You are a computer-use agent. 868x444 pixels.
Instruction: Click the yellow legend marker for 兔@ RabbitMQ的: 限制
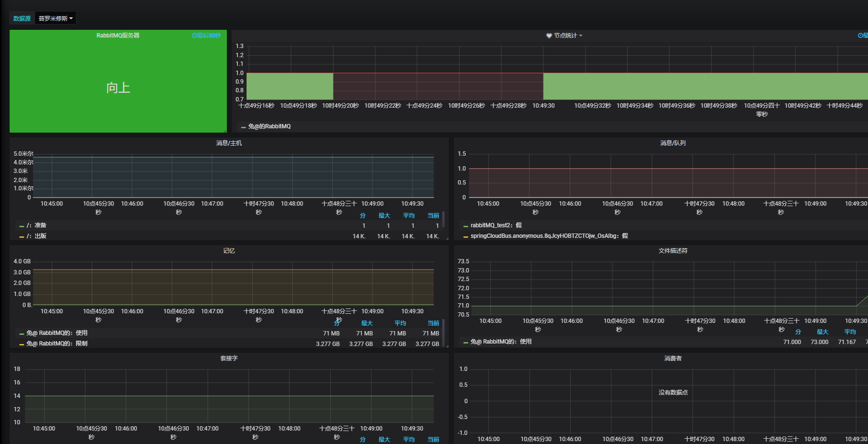(x=22, y=343)
